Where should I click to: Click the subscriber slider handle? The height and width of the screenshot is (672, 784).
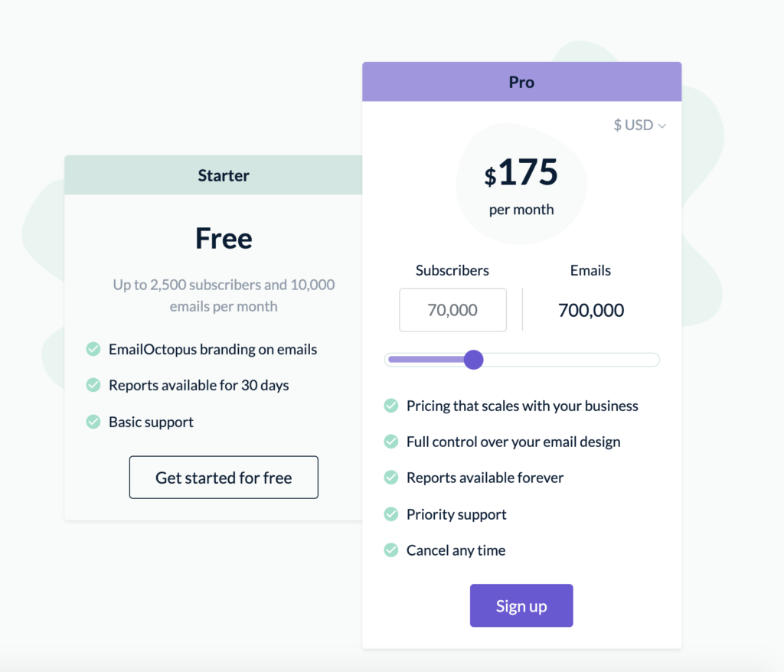(x=474, y=360)
